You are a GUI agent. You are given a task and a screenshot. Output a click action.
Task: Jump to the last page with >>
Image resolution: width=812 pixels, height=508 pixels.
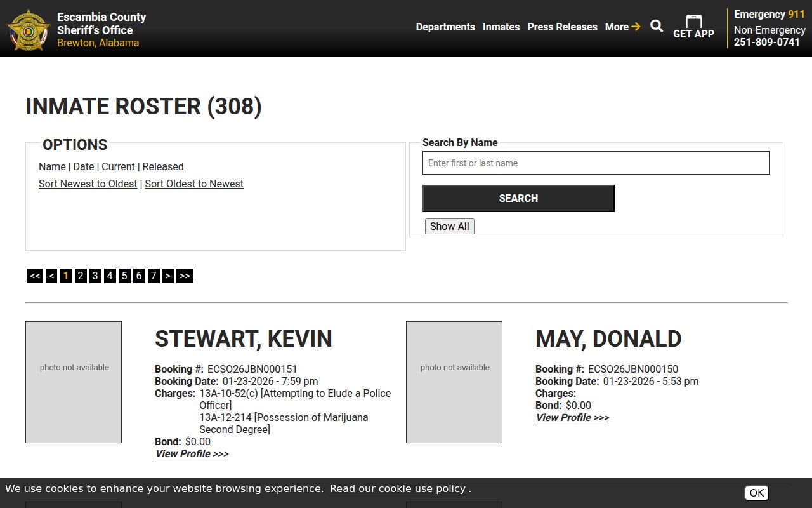tap(185, 276)
